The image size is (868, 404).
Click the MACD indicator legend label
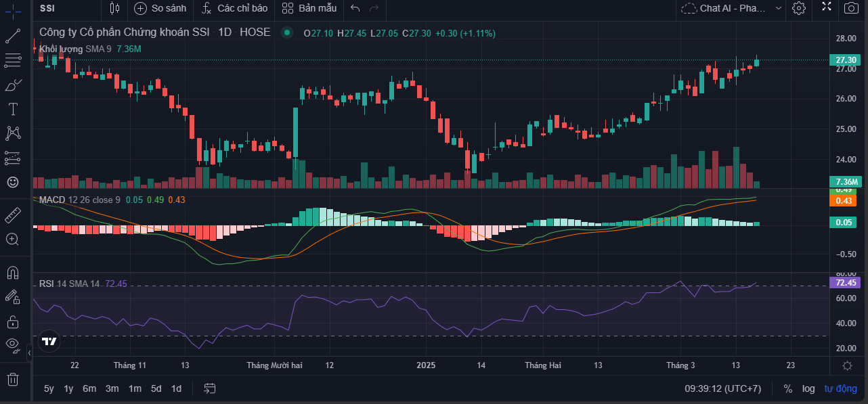pos(52,200)
